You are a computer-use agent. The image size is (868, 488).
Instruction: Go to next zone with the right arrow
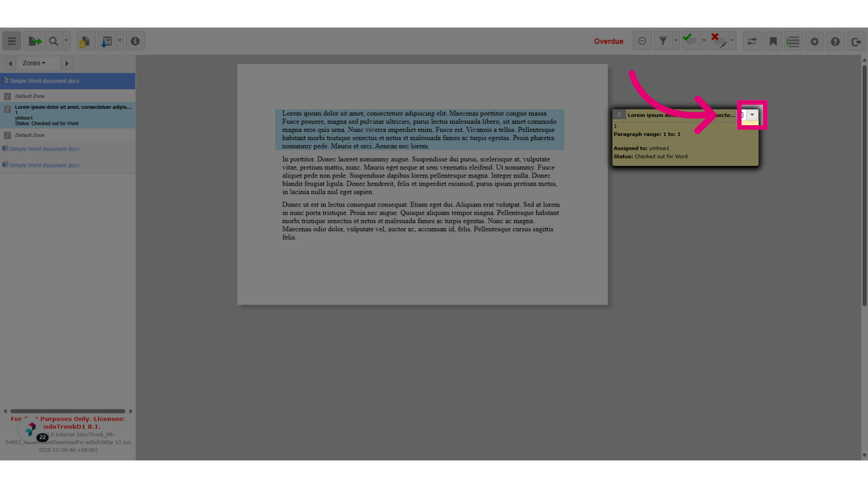(67, 63)
